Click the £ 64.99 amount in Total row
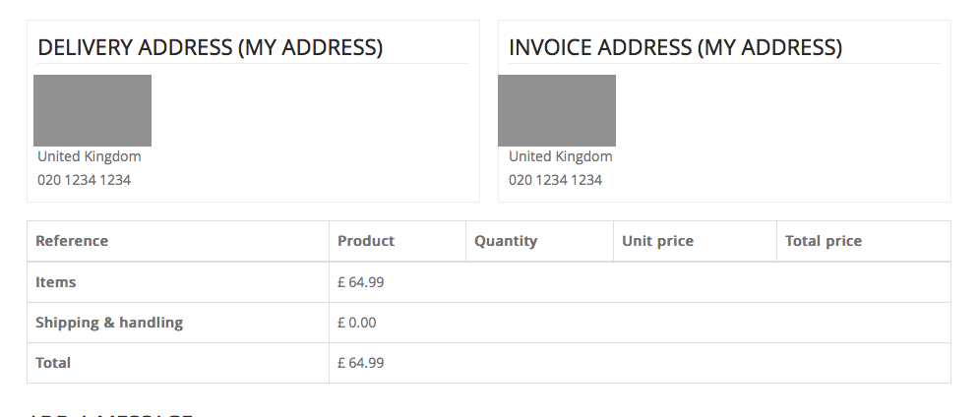980x417 pixels. coord(360,363)
